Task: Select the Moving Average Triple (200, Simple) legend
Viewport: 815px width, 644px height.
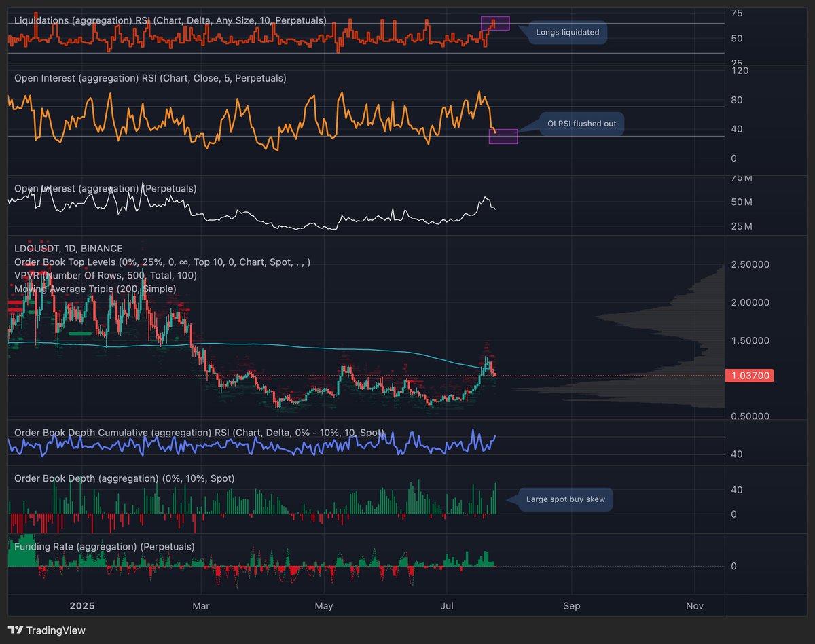Action: [x=95, y=289]
